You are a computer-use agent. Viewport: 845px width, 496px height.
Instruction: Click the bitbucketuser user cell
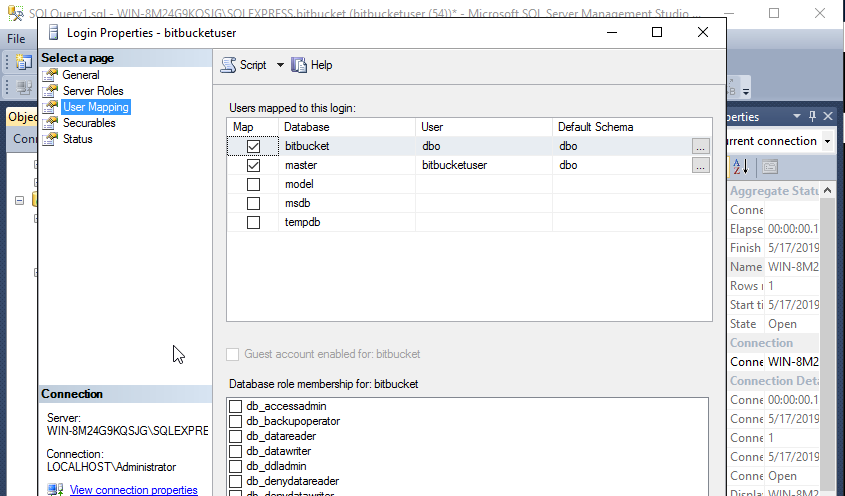coord(483,166)
